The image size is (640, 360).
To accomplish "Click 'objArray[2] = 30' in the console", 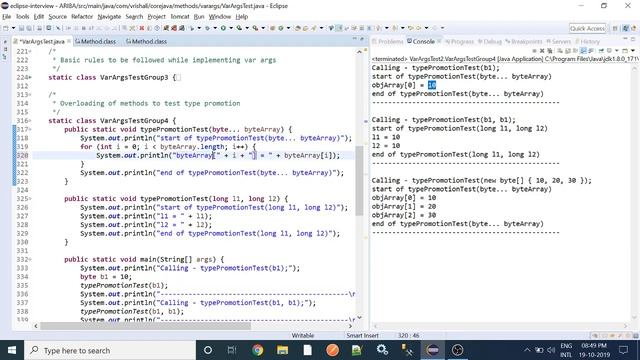I will click(x=404, y=215).
